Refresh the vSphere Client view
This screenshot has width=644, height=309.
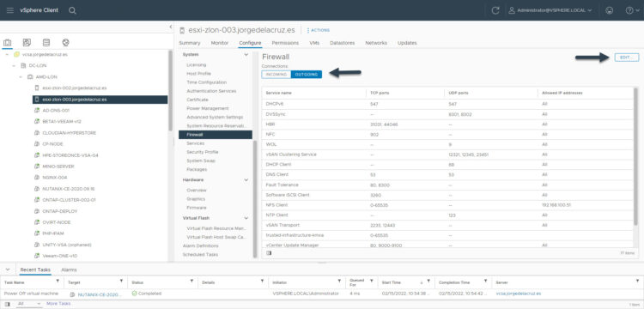click(x=495, y=10)
